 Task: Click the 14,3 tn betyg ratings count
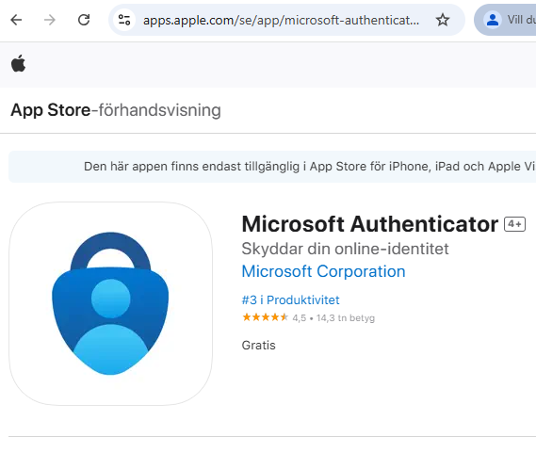(346, 318)
